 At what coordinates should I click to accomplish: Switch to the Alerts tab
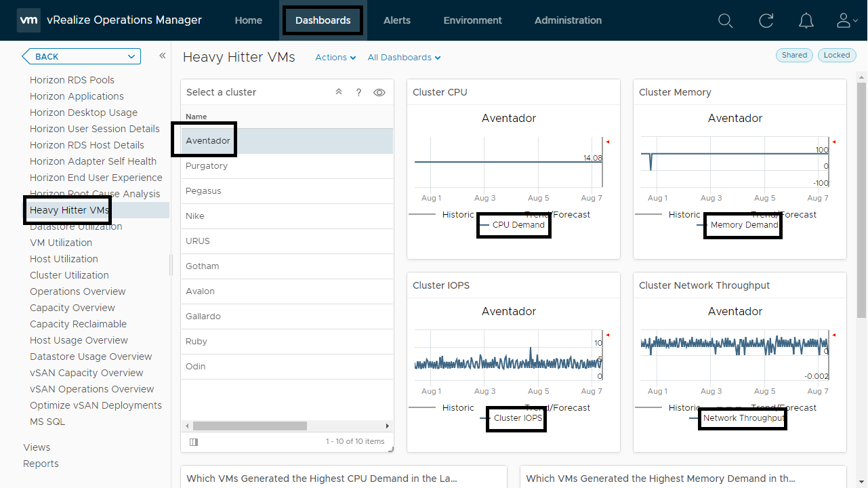[x=397, y=20]
